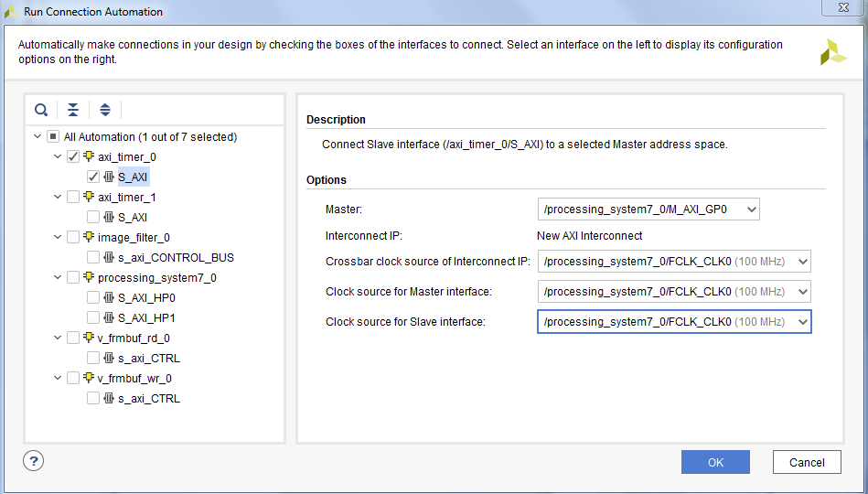This screenshot has width=868, height=494.
Task: Enable the s_axi_CONTROL_BUS checkbox
Action: click(x=93, y=258)
